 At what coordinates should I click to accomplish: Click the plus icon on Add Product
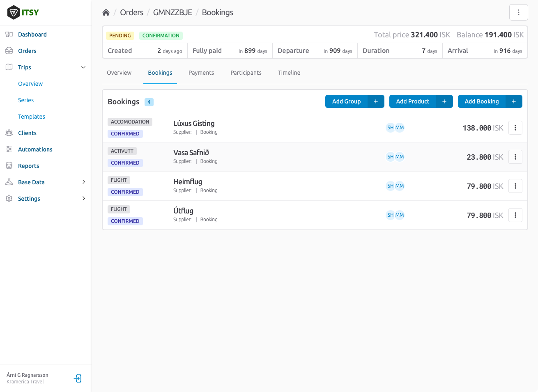444,101
